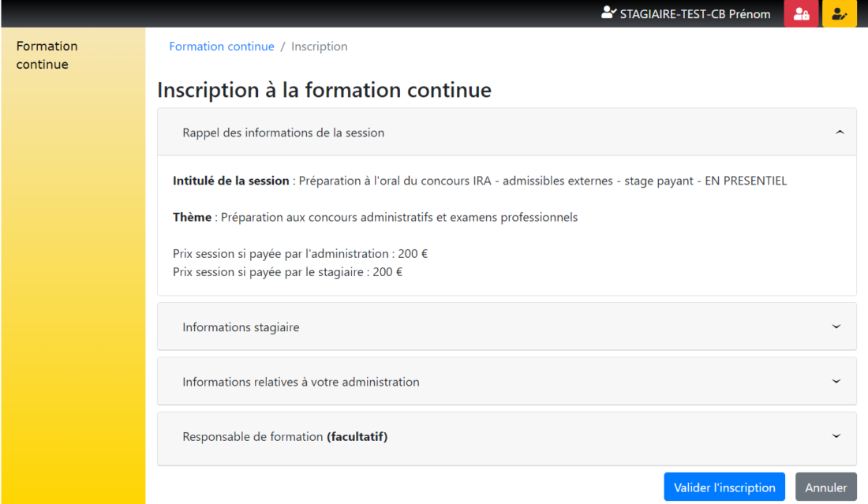Open profile editing via yellow user-pencil icon
This screenshot has height=504, width=868.
(x=840, y=13)
